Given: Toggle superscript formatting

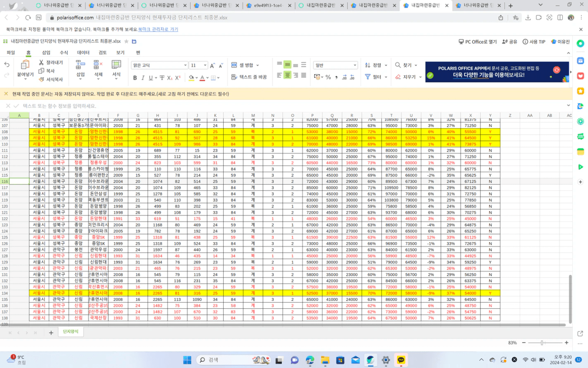Looking at the screenshot, I should pos(178,78).
